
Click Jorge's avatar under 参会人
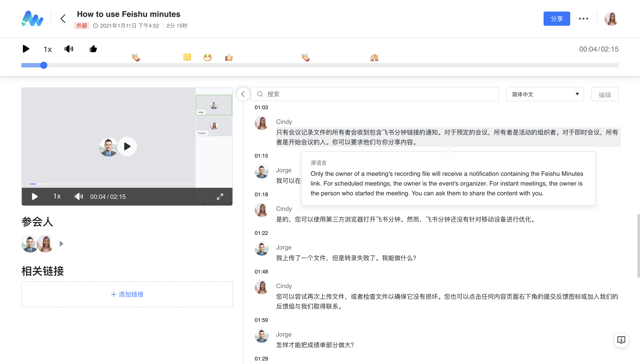pos(30,244)
